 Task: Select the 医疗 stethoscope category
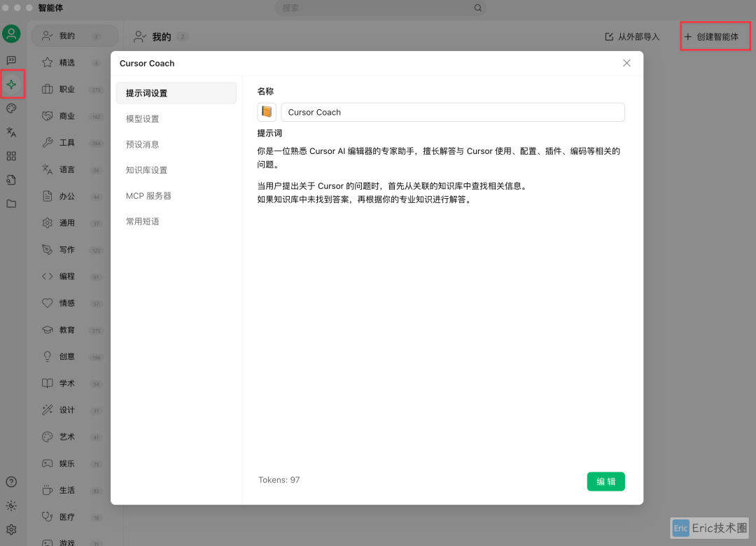(x=75, y=517)
